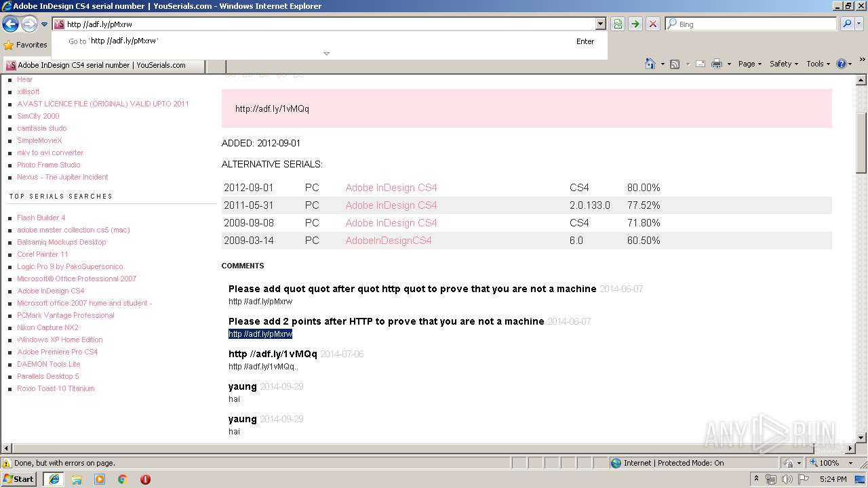Image resolution: width=868 pixels, height=488 pixels.
Task: Open 'Microsoft® Office Professional 2007' link
Action: (77, 279)
